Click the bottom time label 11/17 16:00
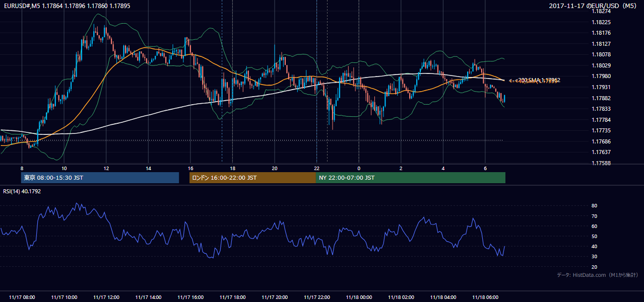Viewport: 644px width, 302px height. tap(190, 297)
